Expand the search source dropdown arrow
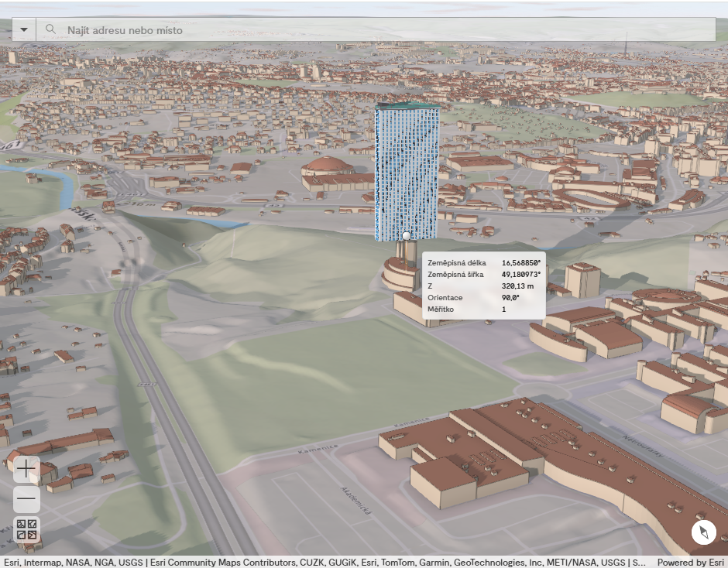 pyautogui.click(x=24, y=29)
